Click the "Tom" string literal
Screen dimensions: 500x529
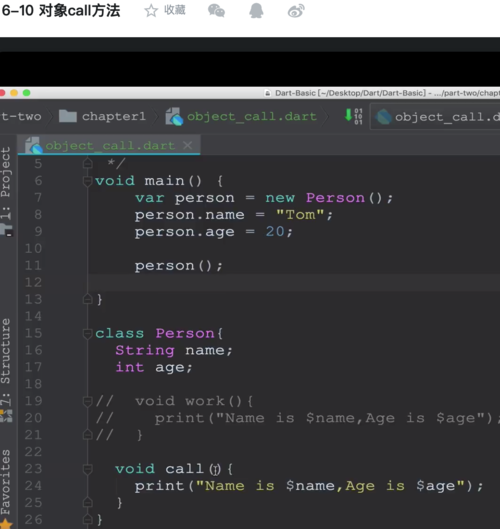[300, 215]
